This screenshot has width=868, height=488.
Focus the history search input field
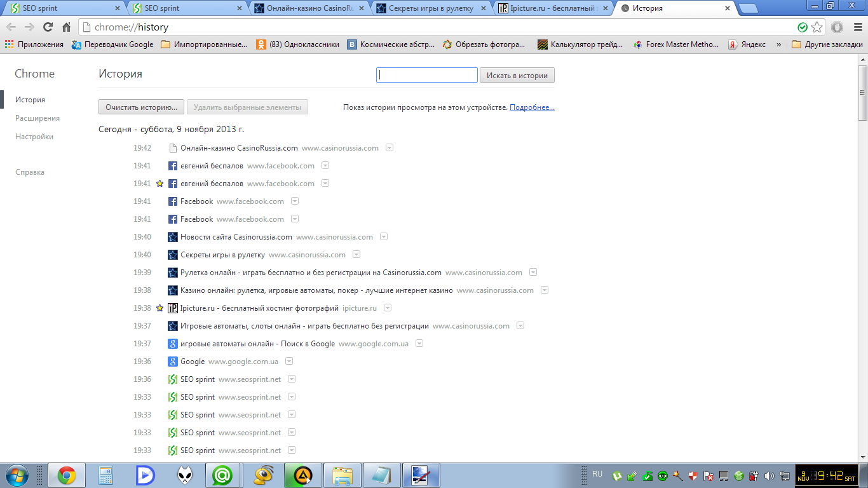[x=427, y=75]
